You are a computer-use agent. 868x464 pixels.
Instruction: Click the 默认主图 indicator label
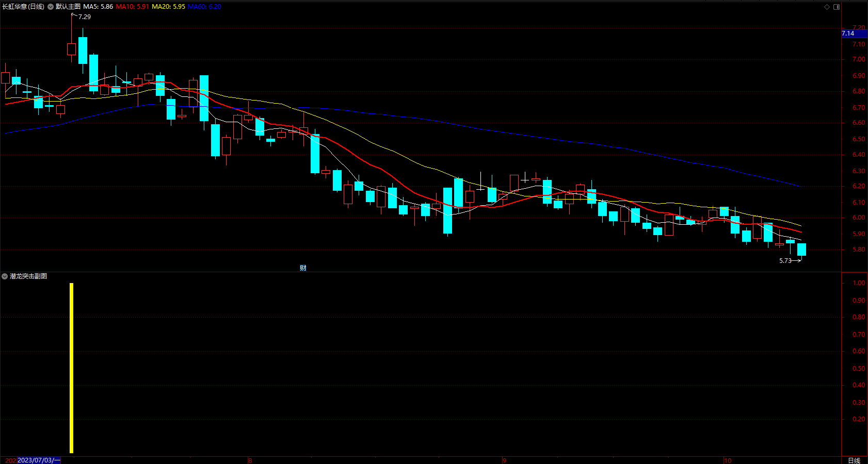coord(68,7)
